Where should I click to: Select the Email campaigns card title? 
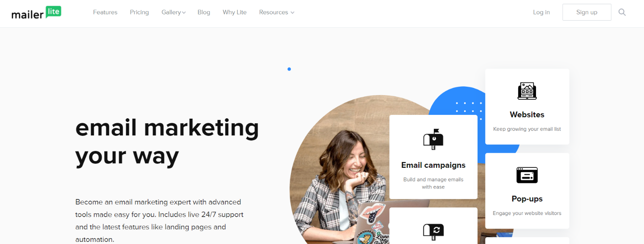[x=433, y=165]
